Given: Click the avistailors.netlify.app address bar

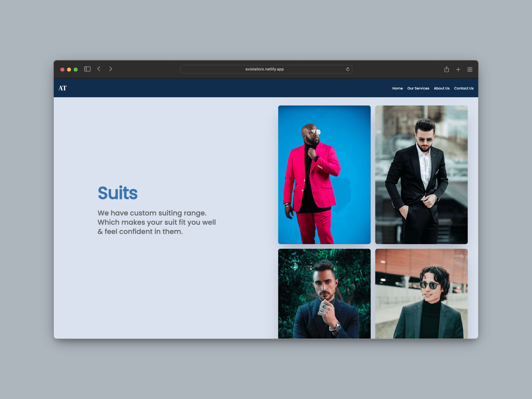Looking at the screenshot, I should (264, 69).
